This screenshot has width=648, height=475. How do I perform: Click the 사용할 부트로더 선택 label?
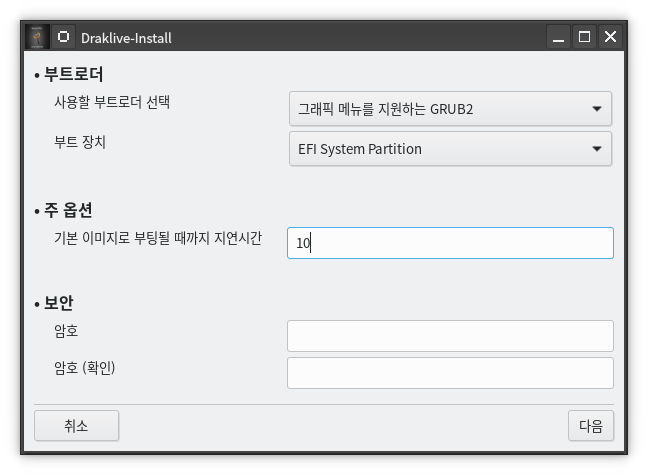tap(112, 102)
